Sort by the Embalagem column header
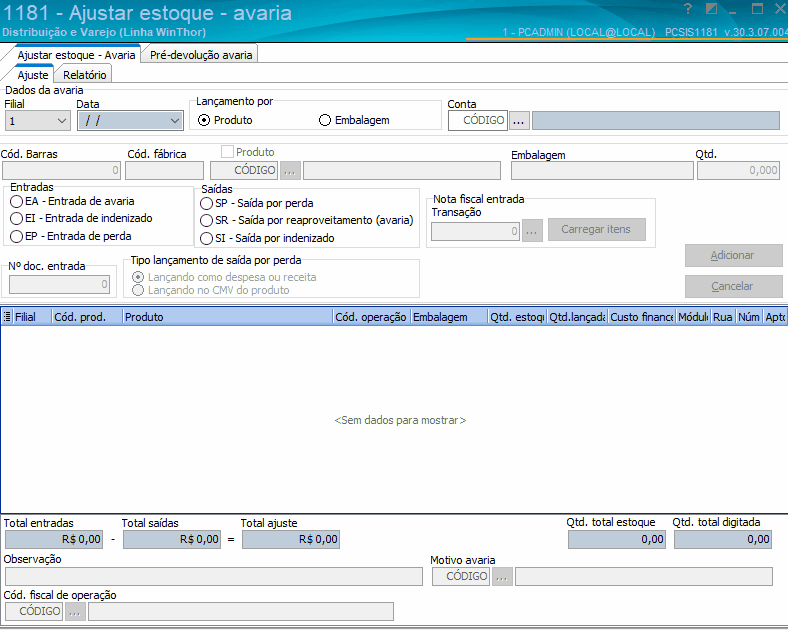Screen dimensions: 788x630 449,317
